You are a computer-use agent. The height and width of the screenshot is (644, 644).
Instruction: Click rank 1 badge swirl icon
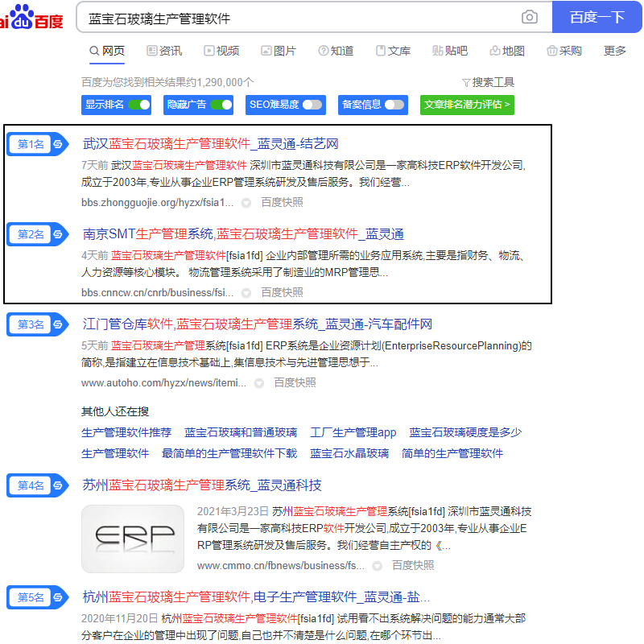coord(58,144)
